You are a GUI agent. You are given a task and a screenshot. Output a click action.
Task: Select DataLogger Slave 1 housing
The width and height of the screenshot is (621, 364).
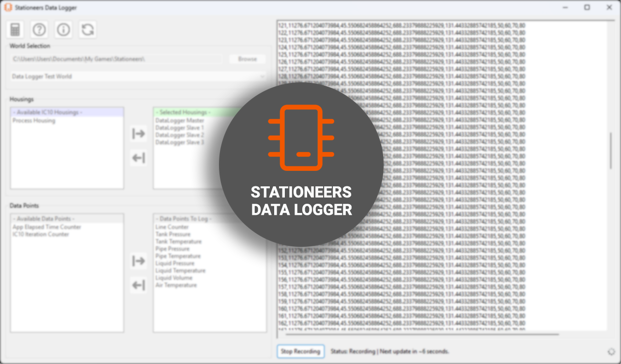click(x=180, y=128)
